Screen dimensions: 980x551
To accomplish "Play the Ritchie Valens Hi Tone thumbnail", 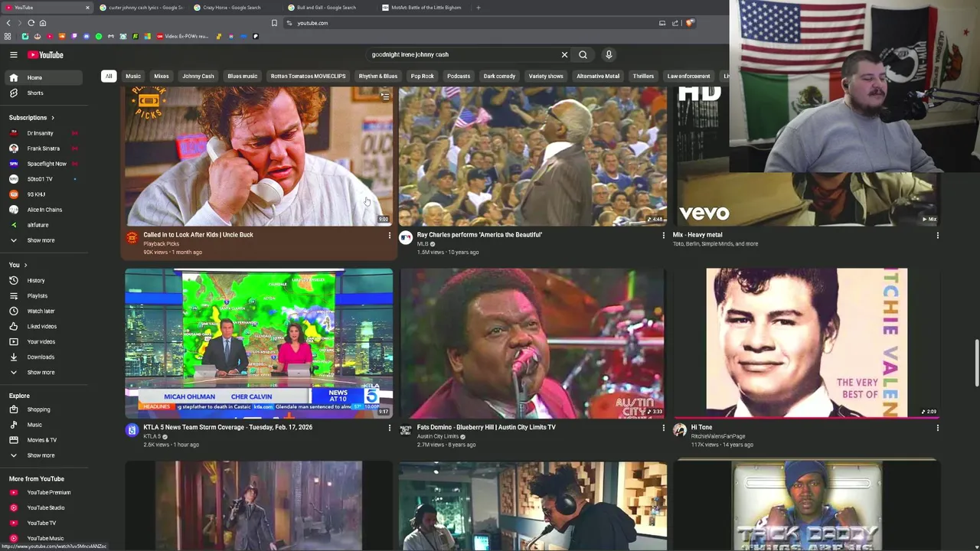I will pyautogui.click(x=807, y=343).
